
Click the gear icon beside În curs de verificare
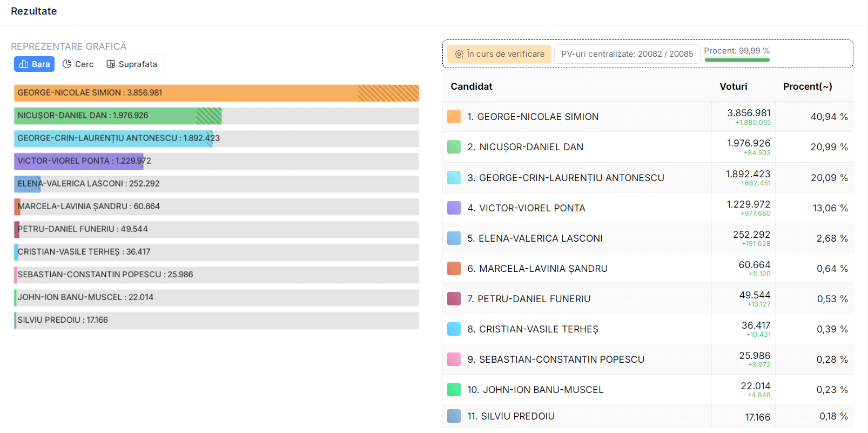459,54
